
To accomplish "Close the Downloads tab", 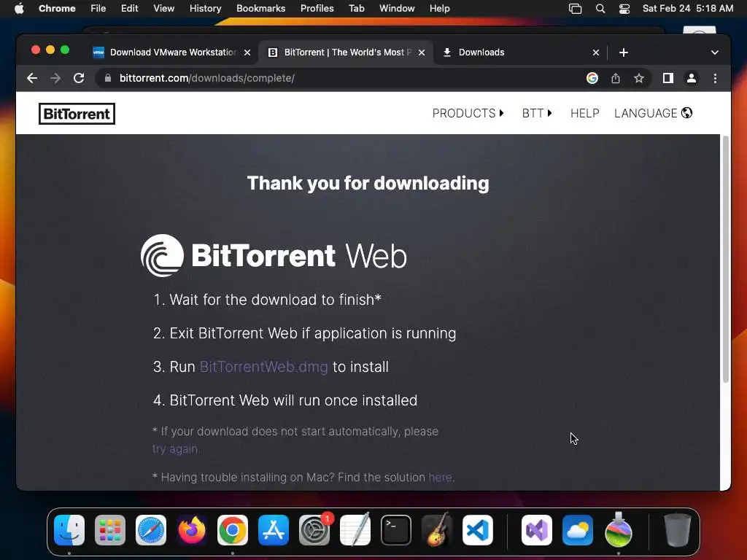I will [x=596, y=52].
